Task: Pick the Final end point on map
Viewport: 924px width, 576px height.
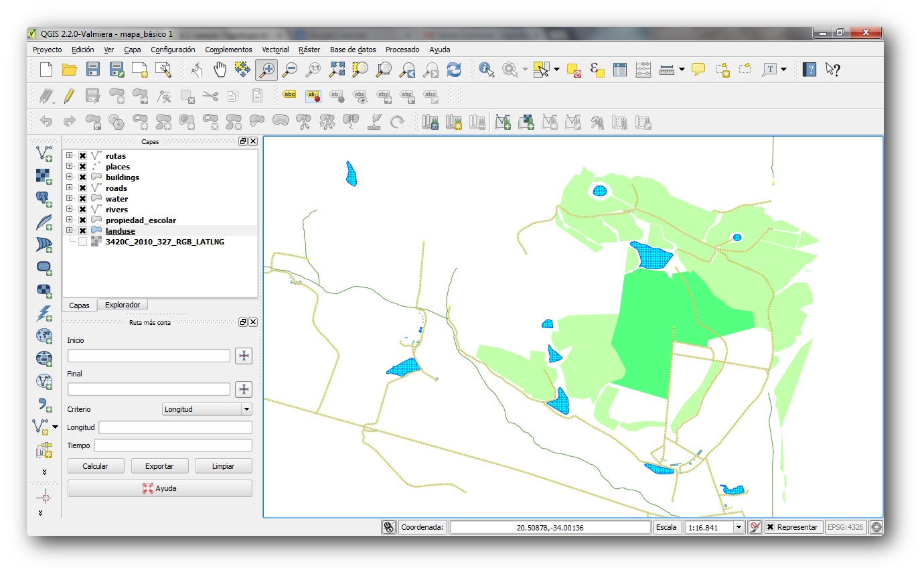Action: (x=244, y=389)
